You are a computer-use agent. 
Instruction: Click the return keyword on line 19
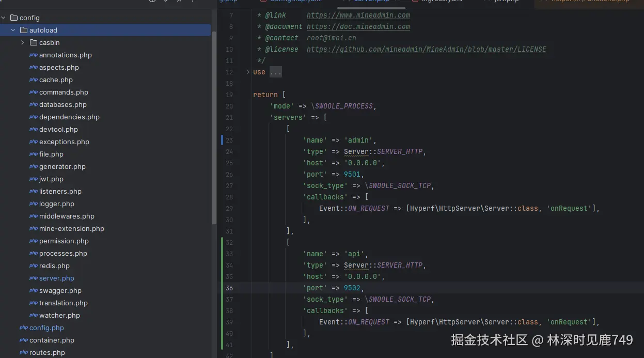point(265,95)
